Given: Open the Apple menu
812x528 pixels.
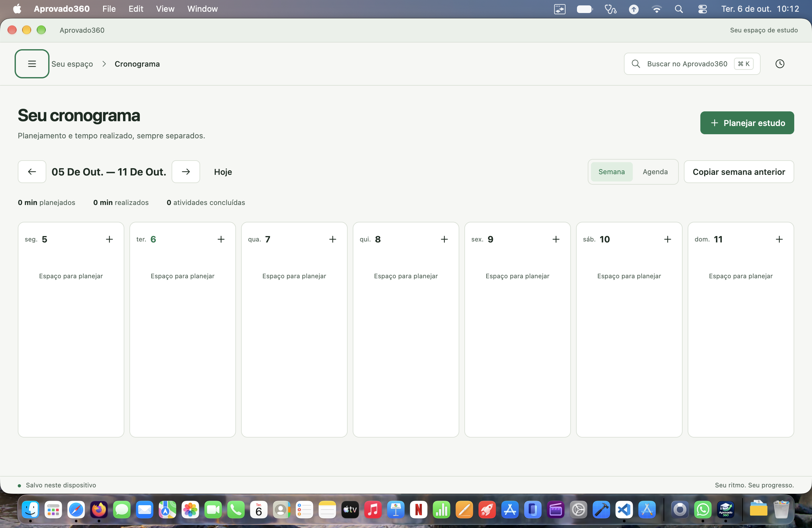Looking at the screenshot, I should point(17,9).
